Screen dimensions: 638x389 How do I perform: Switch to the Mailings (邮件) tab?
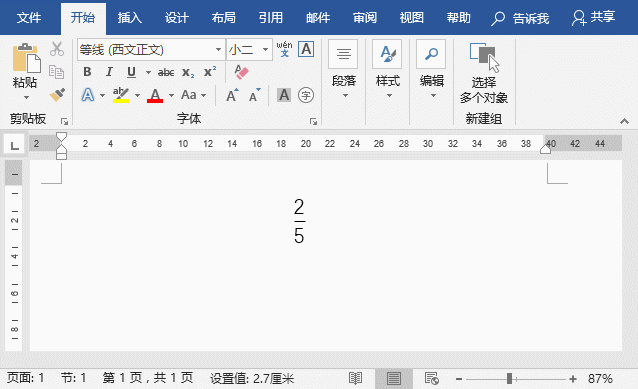pos(318,18)
